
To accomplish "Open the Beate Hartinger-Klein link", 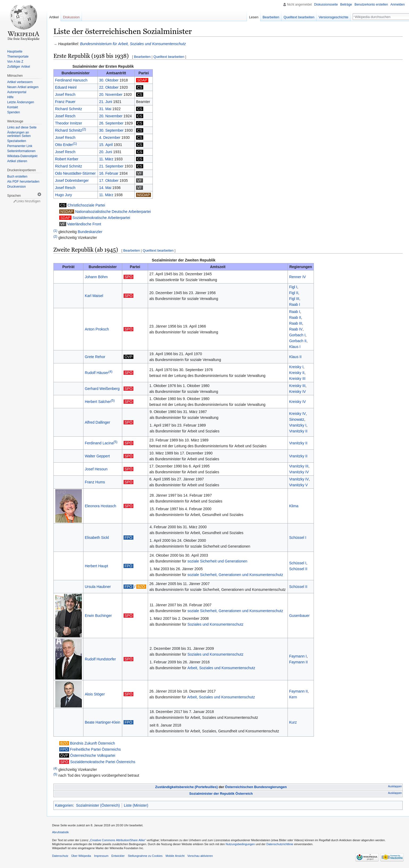I will pyautogui.click(x=102, y=722).
